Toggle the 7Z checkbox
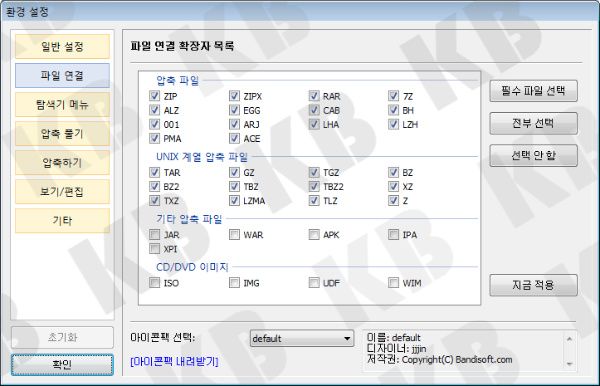 point(393,96)
